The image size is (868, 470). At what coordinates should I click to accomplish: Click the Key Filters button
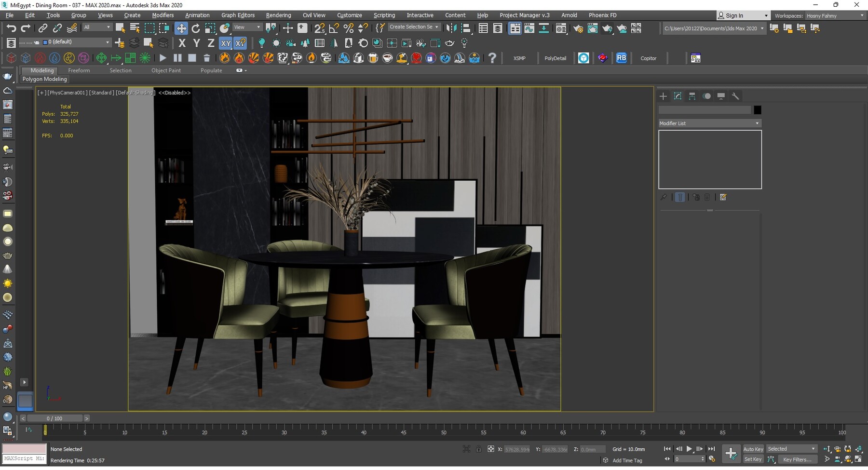[x=798, y=459]
